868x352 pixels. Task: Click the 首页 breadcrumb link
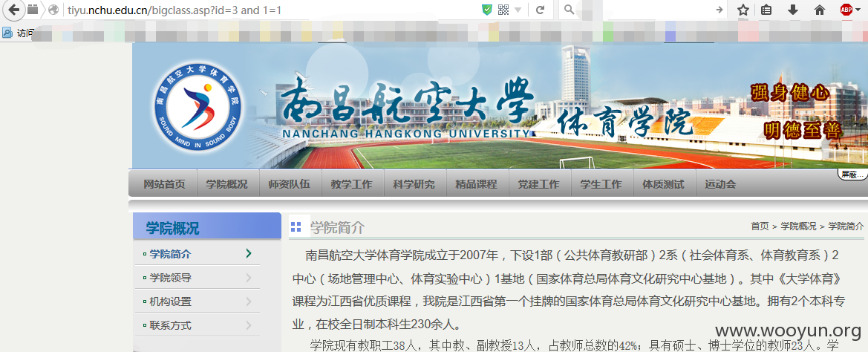pyautogui.click(x=760, y=226)
